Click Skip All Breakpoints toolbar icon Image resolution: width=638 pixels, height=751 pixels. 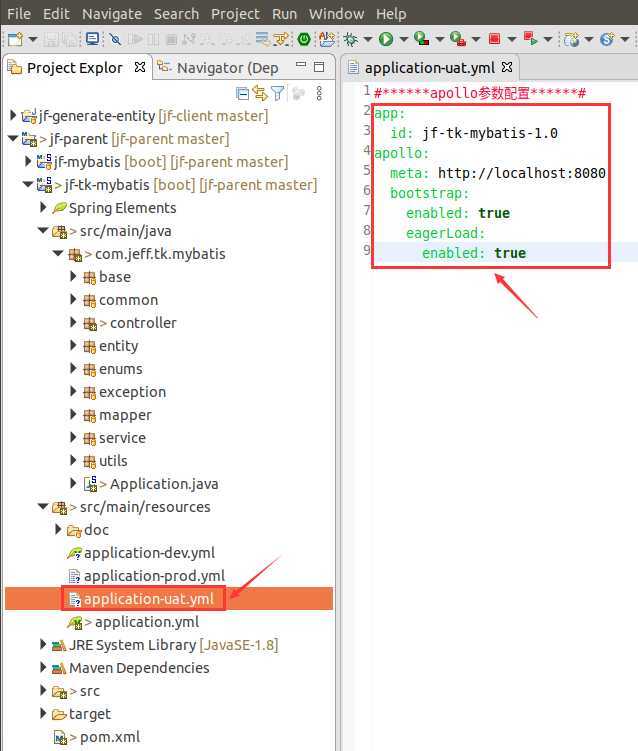point(115,39)
